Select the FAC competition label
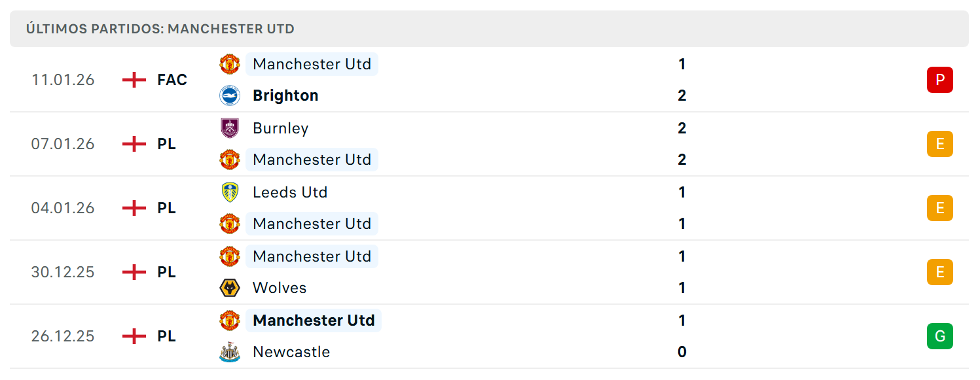Image resolution: width=980 pixels, height=380 pixels. pos(172,80)
